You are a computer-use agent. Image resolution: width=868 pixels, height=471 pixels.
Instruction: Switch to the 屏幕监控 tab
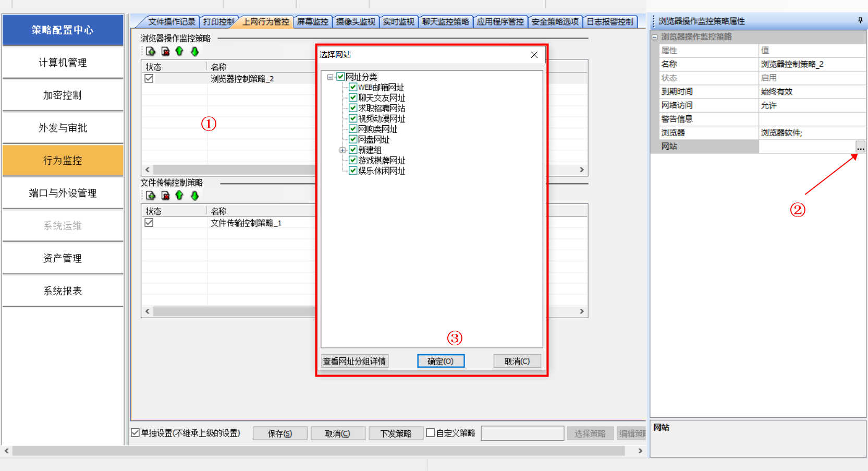point(312,22)
